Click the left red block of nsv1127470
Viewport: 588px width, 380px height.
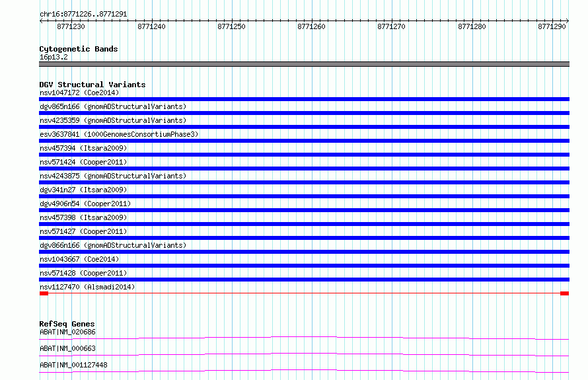(44, 293)
